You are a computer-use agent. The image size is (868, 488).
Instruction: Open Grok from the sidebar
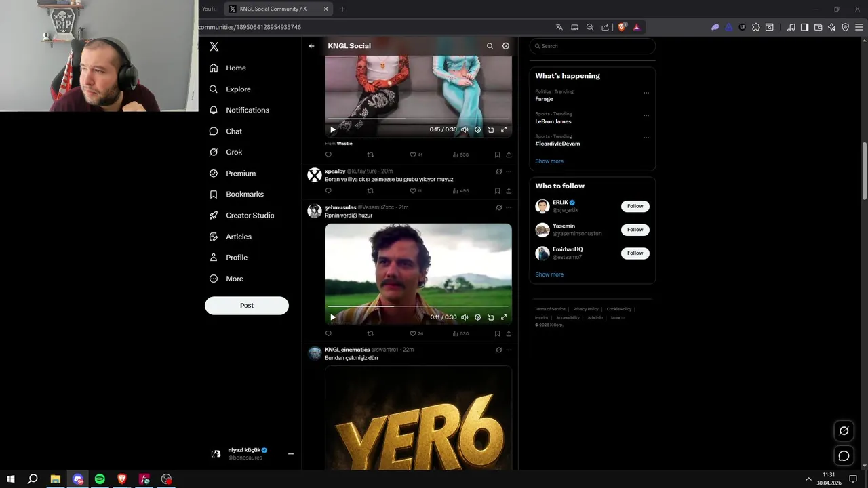225,152
